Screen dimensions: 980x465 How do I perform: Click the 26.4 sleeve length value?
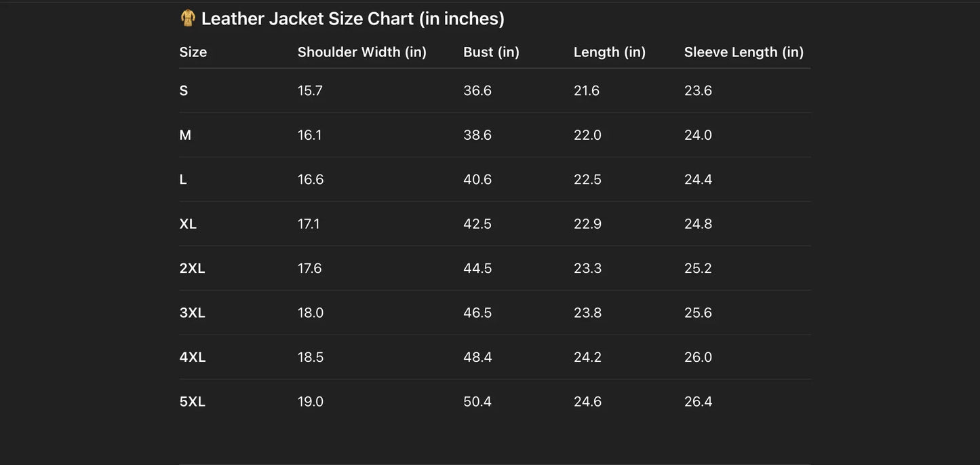tap(698, 402)
